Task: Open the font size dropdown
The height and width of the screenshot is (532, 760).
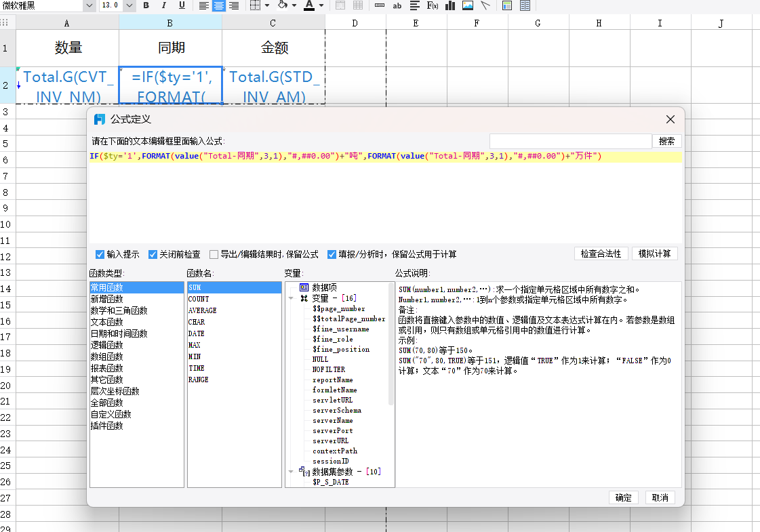Action: tap(129, 5)
